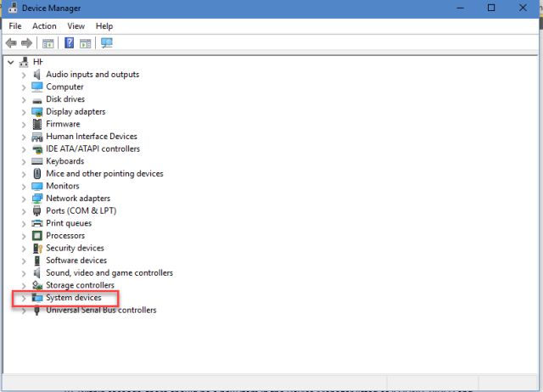Expand the Network adapters category

coord(24,199)
